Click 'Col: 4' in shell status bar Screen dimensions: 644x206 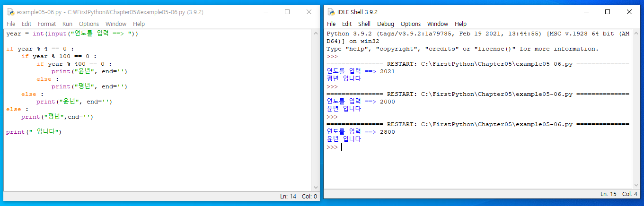tap(630, 194)
